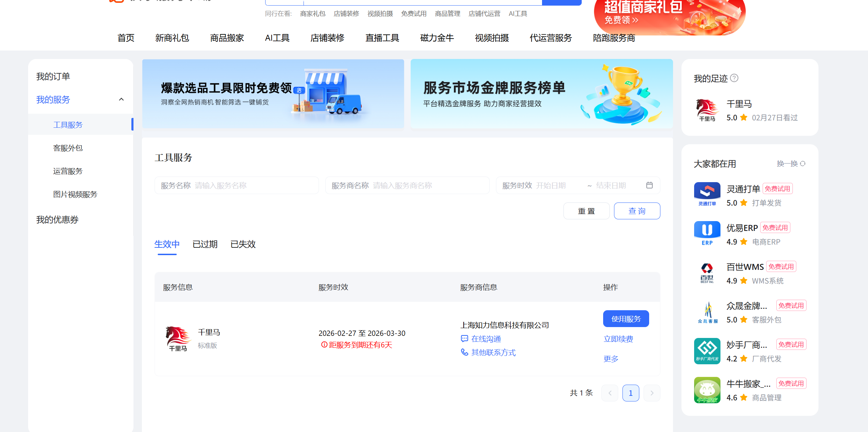This screenshot has height=432, width=868.
Task: Open the calendar icon in 服务时效 field
Action: (649, 185)
